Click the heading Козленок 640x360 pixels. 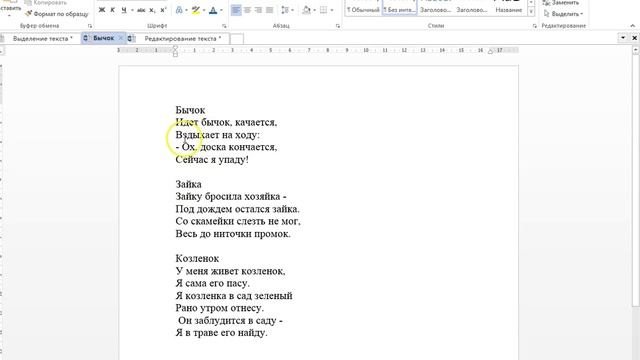click(x=197, y=258)
